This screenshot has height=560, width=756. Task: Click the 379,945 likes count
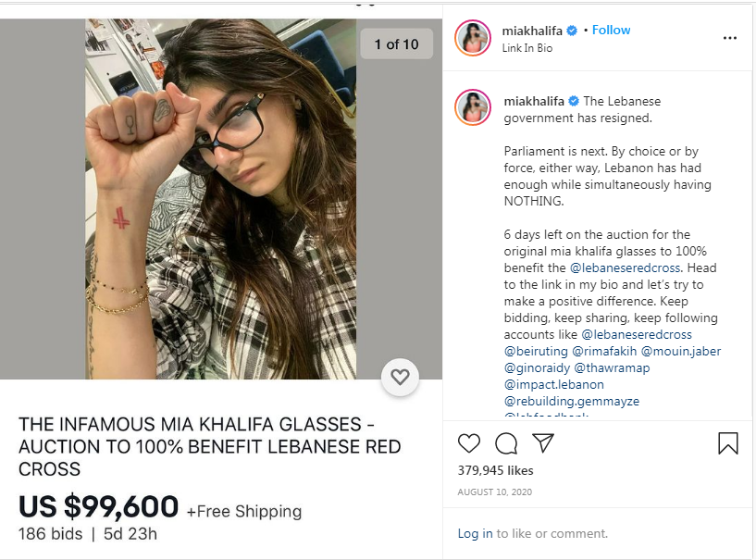496,470
